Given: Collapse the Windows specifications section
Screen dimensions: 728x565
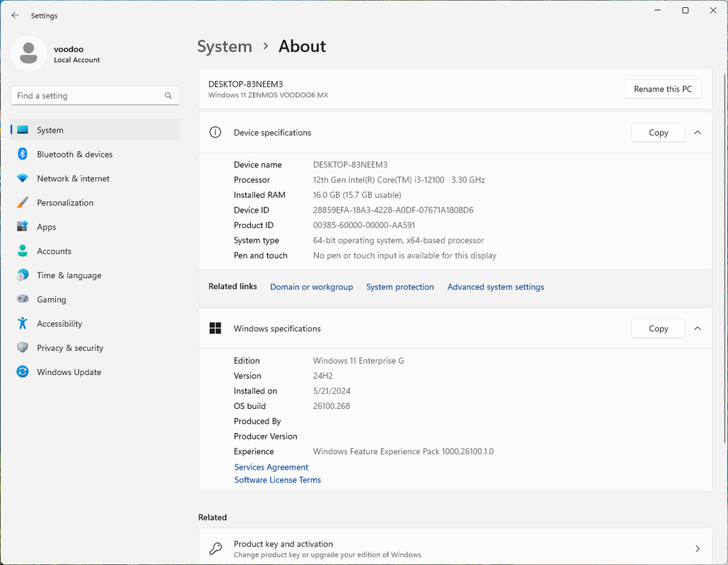Looking at the screenshot, I should tap(698, 328).
